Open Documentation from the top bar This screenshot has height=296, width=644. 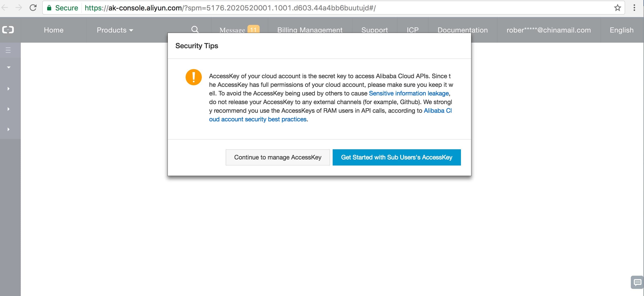click(x=462, y=30)
